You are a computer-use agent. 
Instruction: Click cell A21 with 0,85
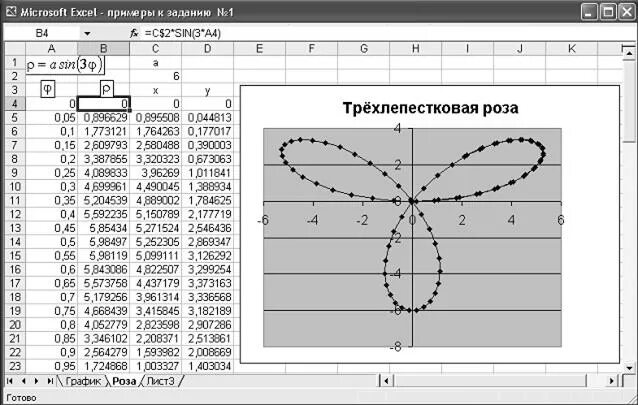coord(51,338)
